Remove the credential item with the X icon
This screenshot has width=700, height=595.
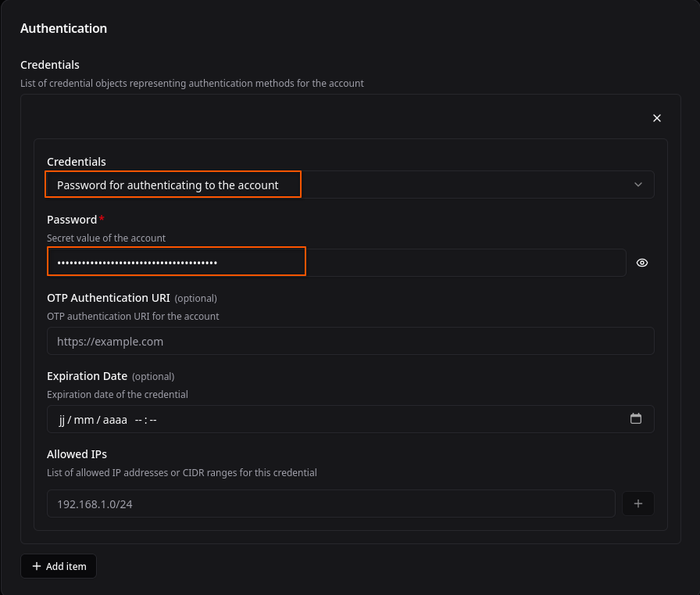657,118
